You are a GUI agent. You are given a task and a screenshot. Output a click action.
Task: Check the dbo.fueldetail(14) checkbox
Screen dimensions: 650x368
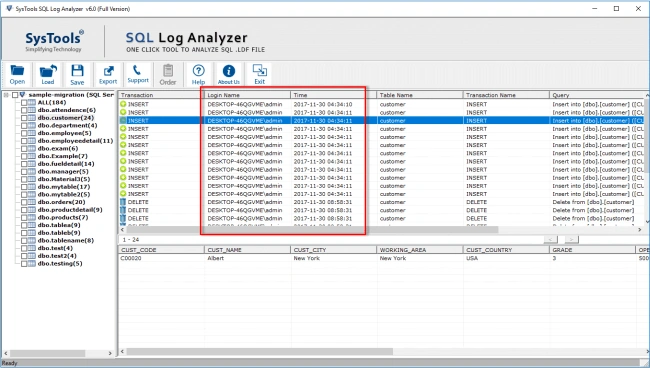[24, 164]
